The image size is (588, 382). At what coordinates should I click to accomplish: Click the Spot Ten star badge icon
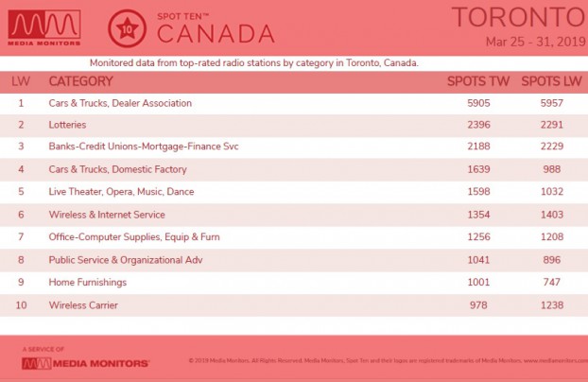click(x=127, y=28)
